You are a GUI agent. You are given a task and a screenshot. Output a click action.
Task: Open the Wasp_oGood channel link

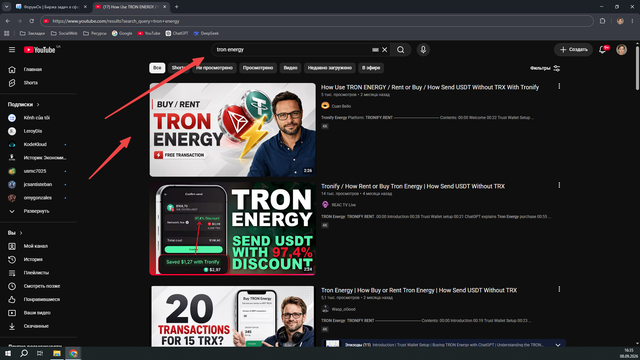pyautogui.click(x=343, y=309)
